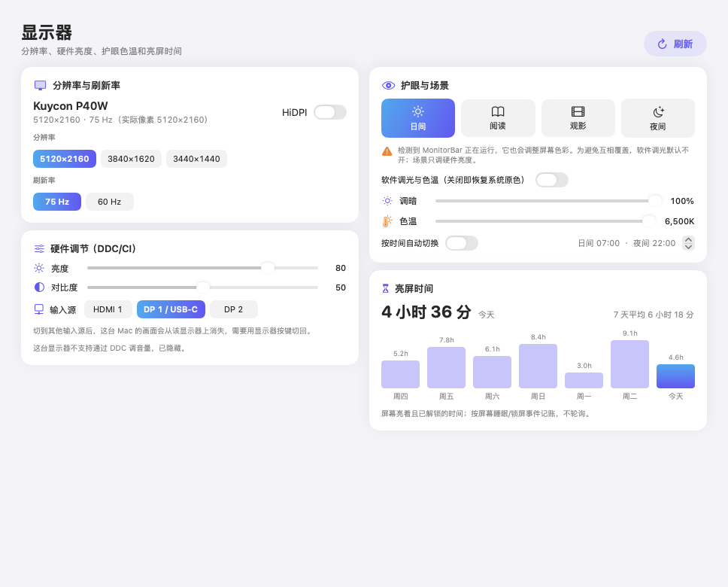Image resolution: width=728 pixels, height=587 pixels.
Task: Click the sun icon next to 调暗
Action: pyautogui.click(x=387, y=201)
